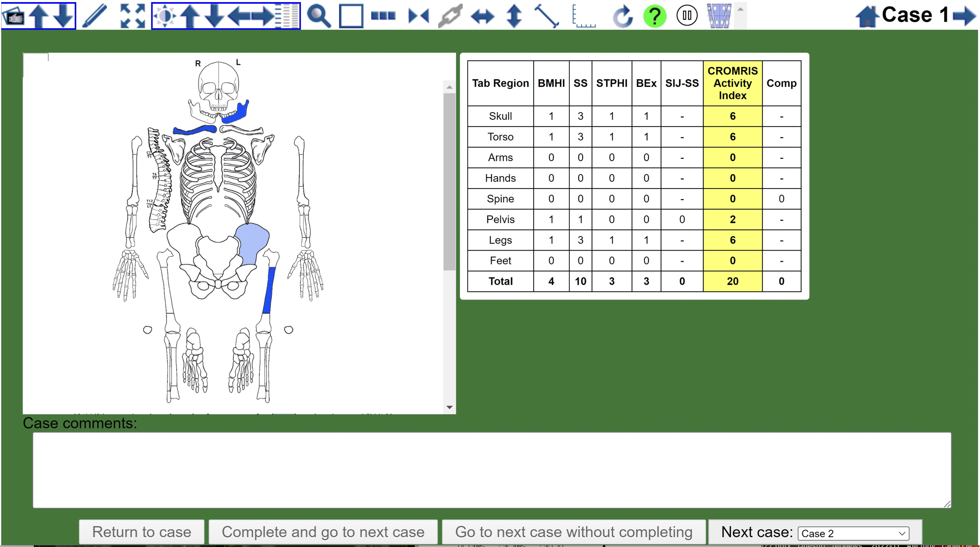980x547 pixels.
Task: Open the Next case dropdown
Action: [x=853, y=533]
